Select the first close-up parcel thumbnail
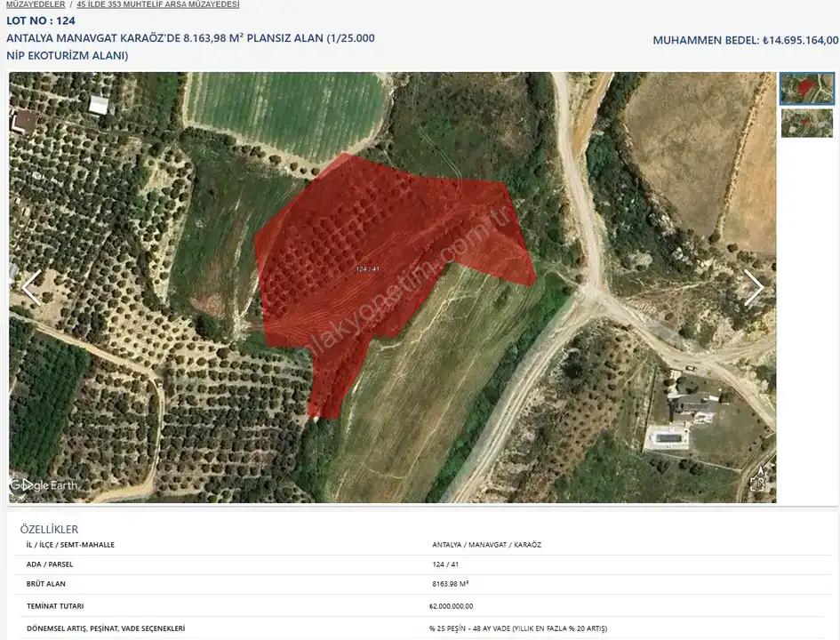 [x=806, y=89]
